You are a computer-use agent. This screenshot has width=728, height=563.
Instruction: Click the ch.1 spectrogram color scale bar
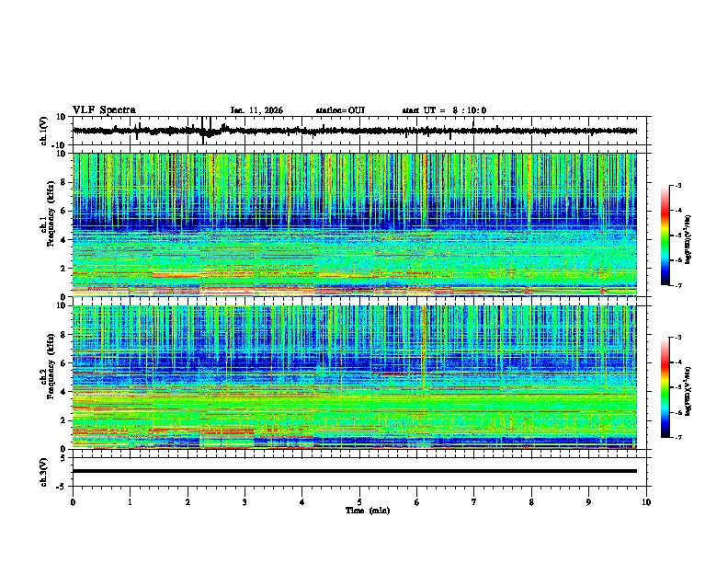665,236
